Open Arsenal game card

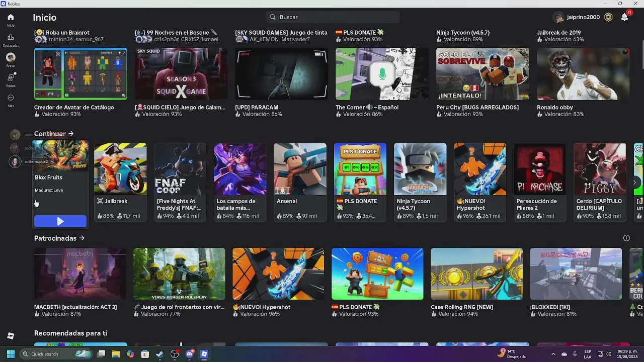(300, 182)
